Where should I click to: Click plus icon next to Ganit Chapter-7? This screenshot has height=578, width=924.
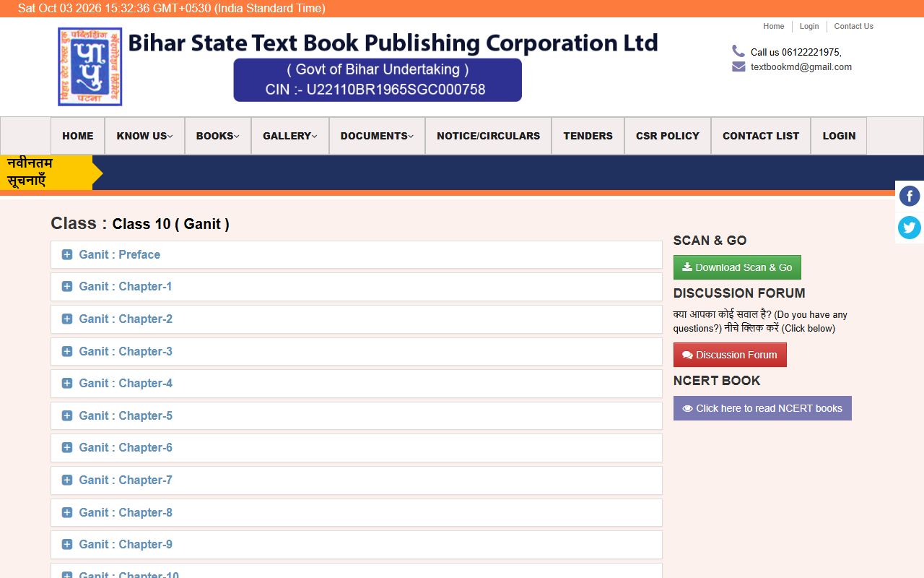[x=67, y=480]
